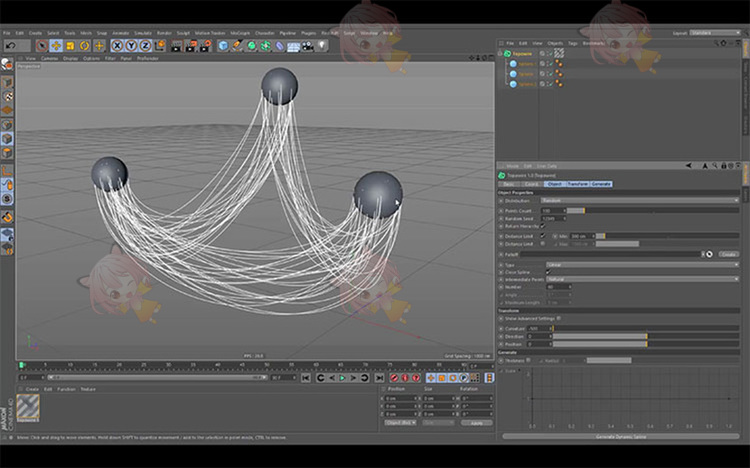Toggle the Z axis lock

[x=145, y=46]
